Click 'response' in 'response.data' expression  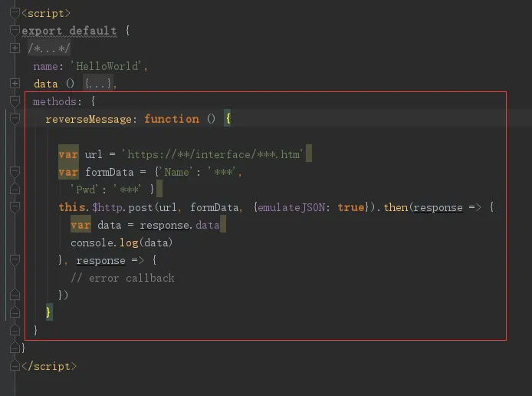(x=164, y=225)
